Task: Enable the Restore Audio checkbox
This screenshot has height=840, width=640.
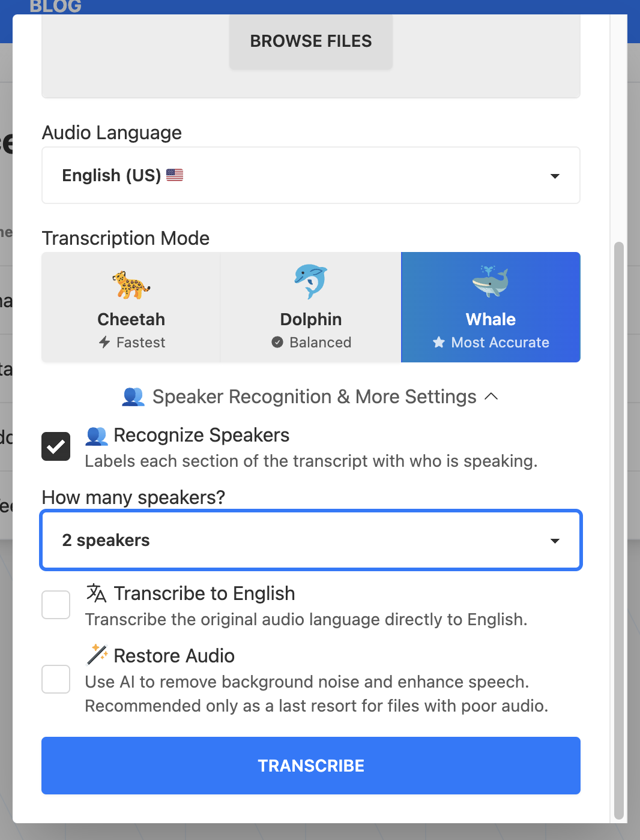Action: click(x=56, y=679)
